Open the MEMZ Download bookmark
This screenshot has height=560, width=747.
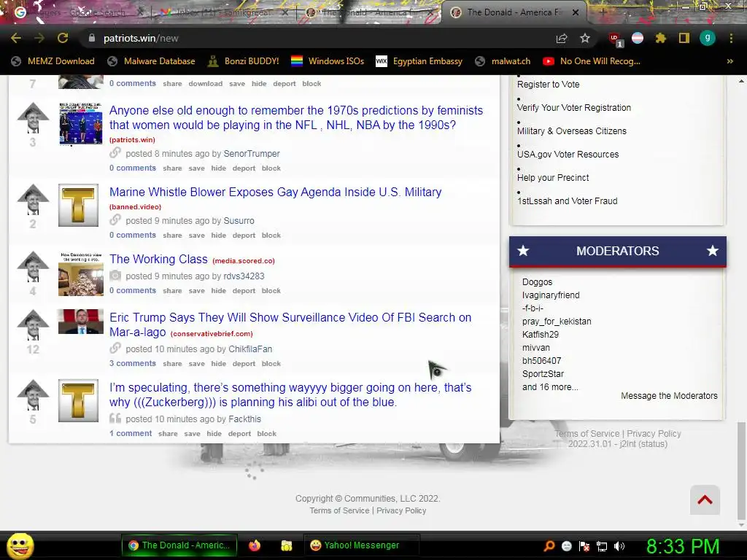(53, 61)
